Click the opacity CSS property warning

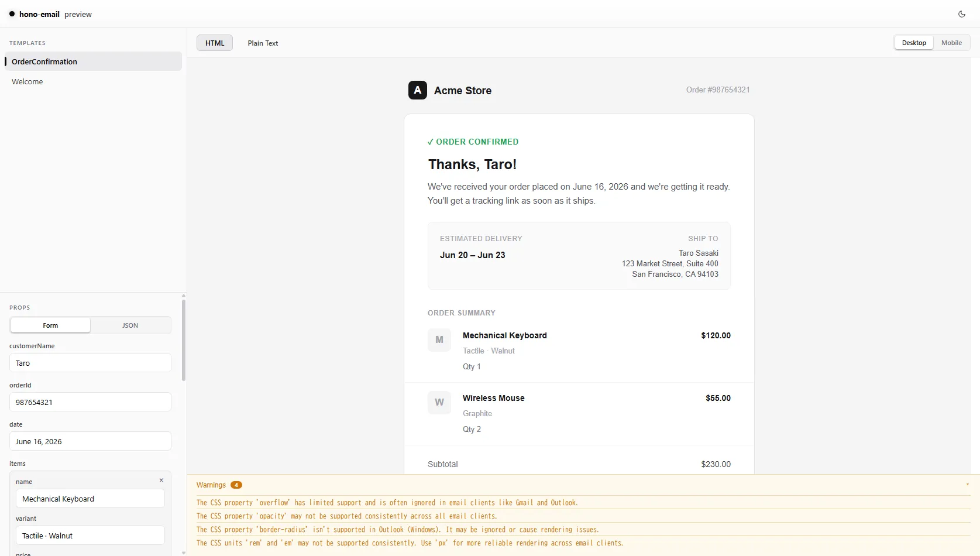(347, 516)
